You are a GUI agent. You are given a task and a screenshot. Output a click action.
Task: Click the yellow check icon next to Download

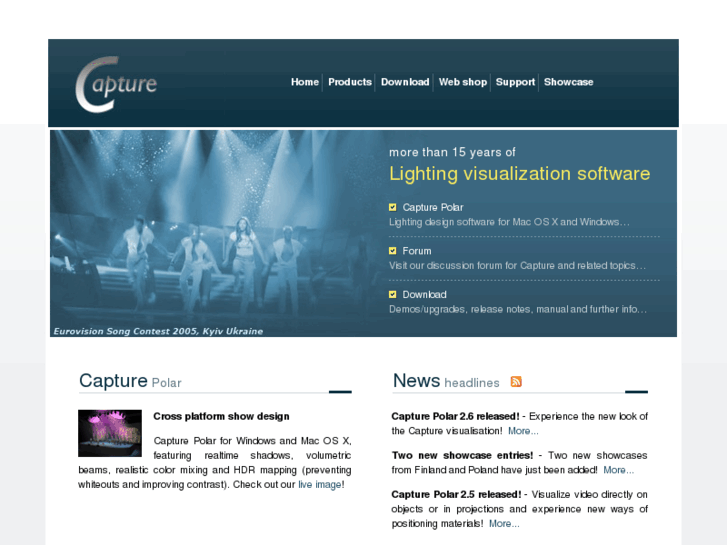[393, 295]
